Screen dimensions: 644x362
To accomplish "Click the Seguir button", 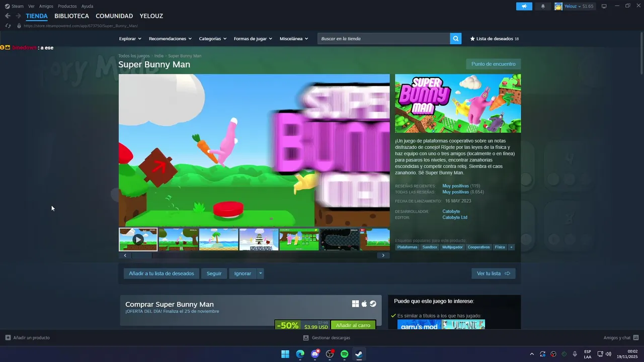I will point(214,274).
